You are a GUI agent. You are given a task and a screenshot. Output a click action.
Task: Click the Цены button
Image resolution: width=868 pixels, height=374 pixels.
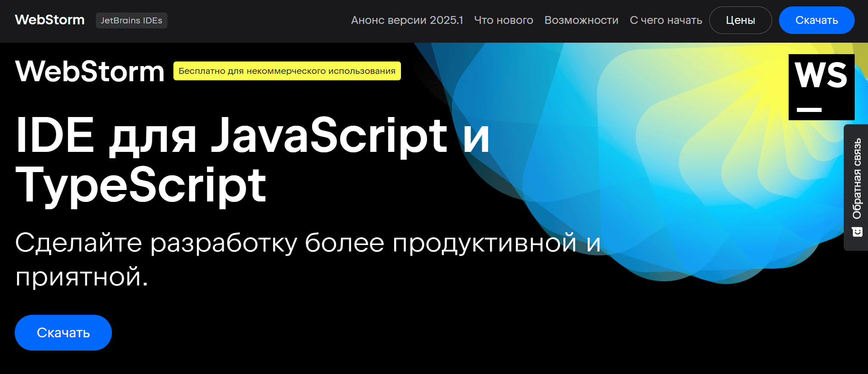pos(740,20)
